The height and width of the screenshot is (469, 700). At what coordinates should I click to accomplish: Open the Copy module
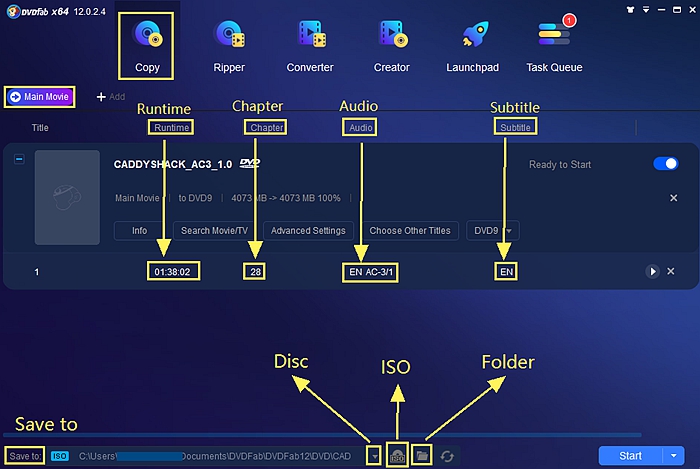point(146,46)
